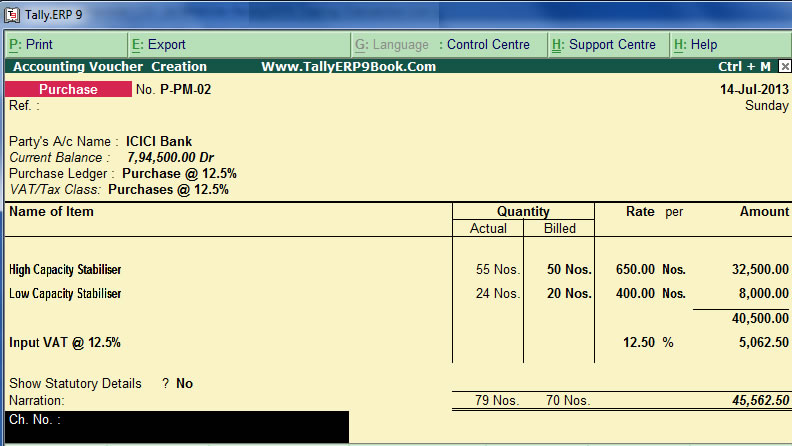Click billed quantity 50 Nos.
The height and width of the screenshot is (446, 795).
[569, 269]
